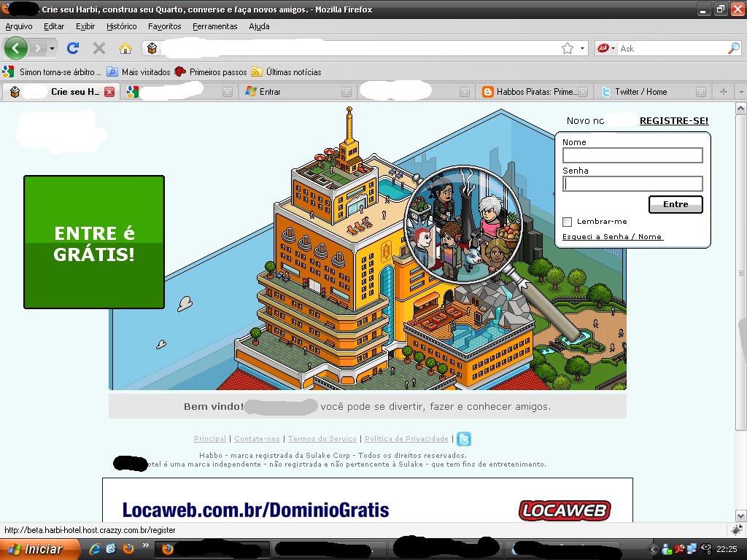Click the Política de Privacidade link
747x560 pixels.
click(x=406, y=438)
